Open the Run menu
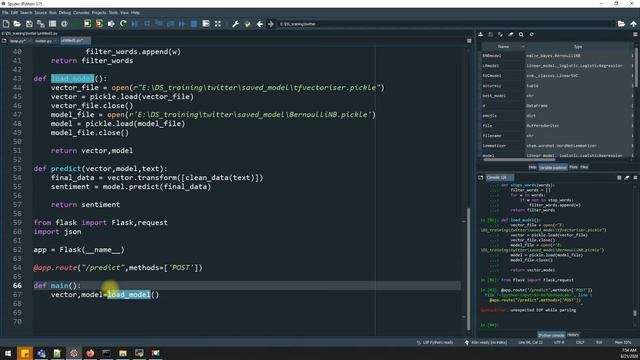This screenshot has width=640, height=360. 53,13
